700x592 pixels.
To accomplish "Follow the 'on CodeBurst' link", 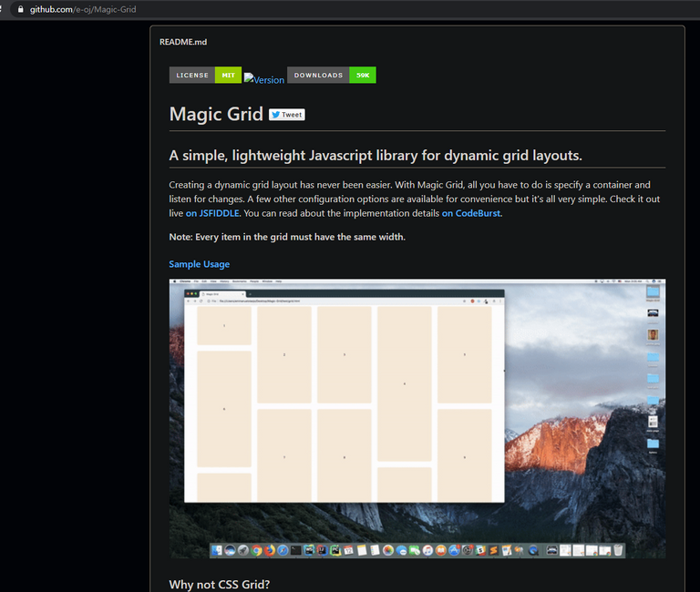I will tap(471, 213).
